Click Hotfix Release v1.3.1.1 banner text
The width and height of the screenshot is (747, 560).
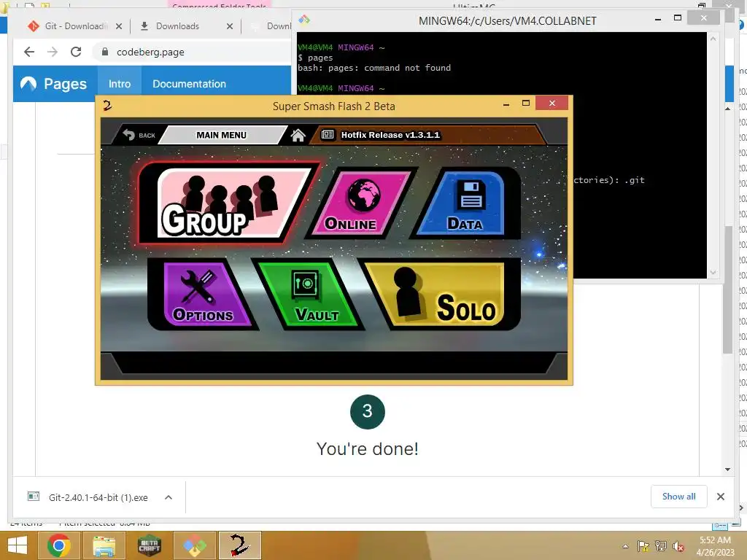click(x=390, y=135)
